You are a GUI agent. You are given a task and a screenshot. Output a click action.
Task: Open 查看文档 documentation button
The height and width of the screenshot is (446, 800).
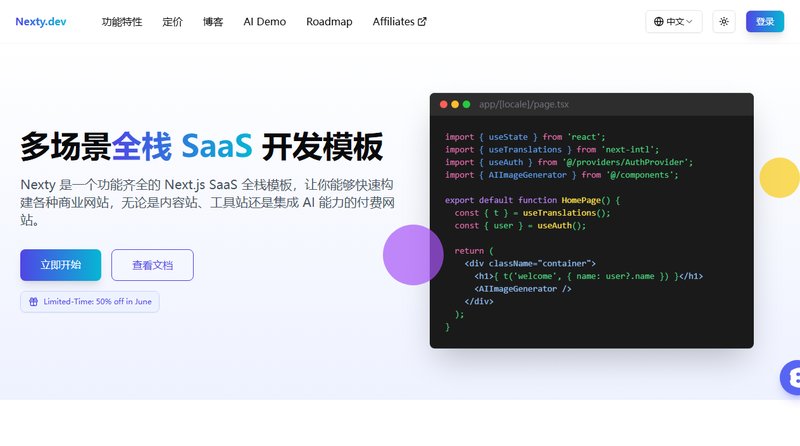[153, 265]
